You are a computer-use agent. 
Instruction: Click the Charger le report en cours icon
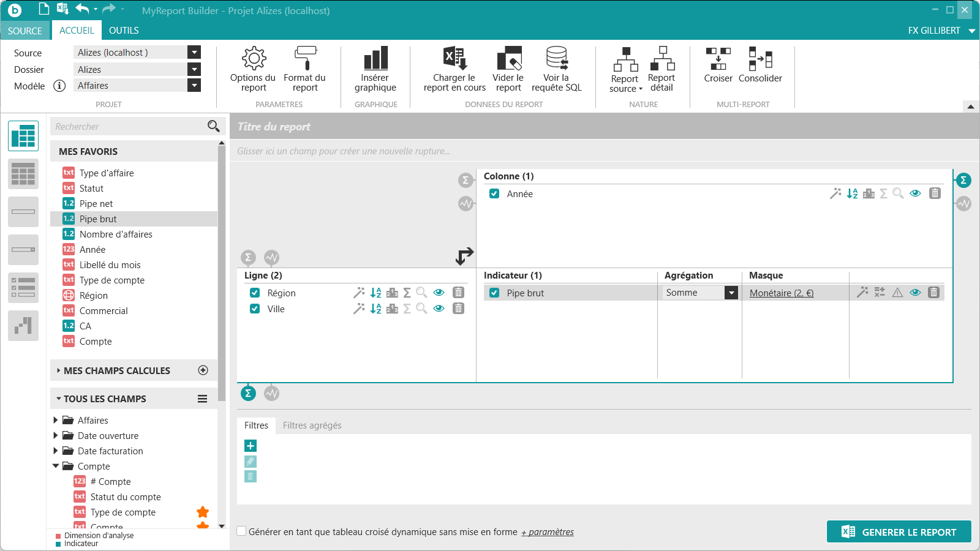[454, 59]
